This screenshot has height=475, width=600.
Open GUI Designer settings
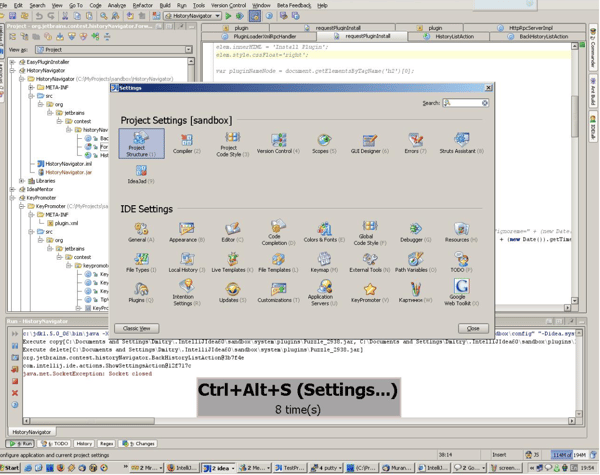pos(370,143)
